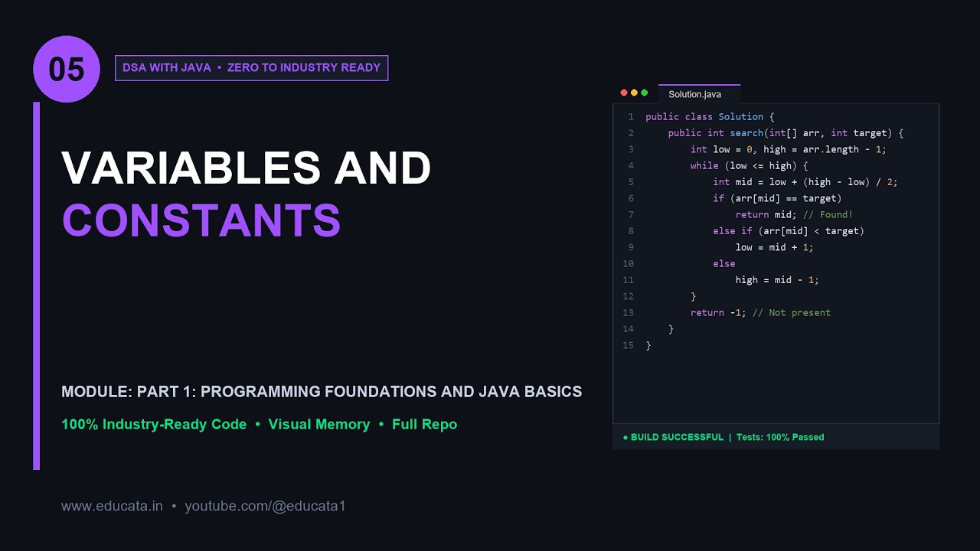Select the Solution.java tab
The image size is (980, 551).
[699, 94]
